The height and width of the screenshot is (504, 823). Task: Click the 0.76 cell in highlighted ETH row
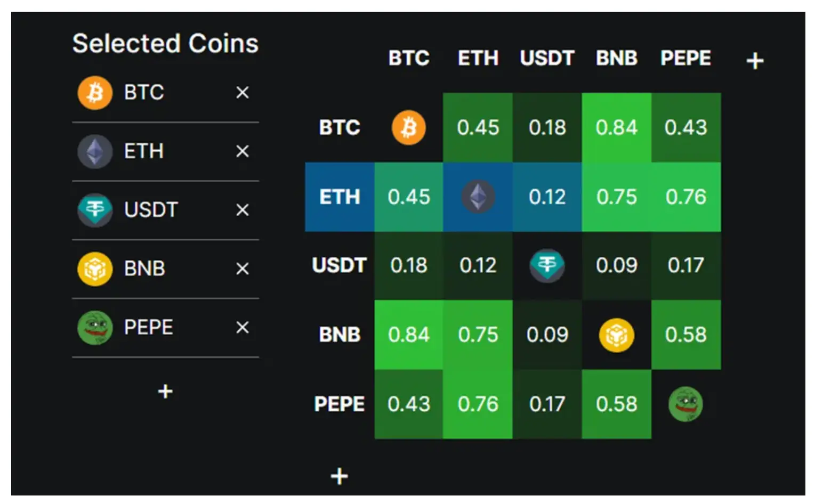686,197
